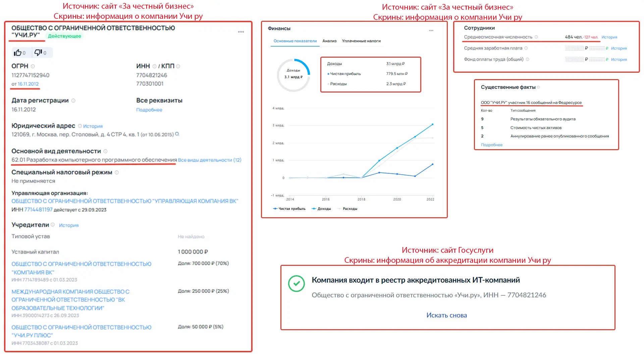Toggle Расходы series in chart legend
The image size is (644, 355).
tap(347, 209)
